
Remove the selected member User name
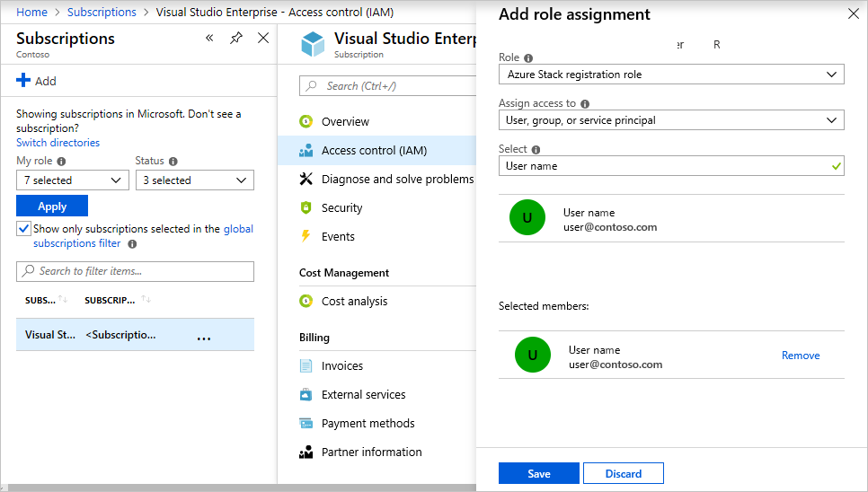(800, 356)
